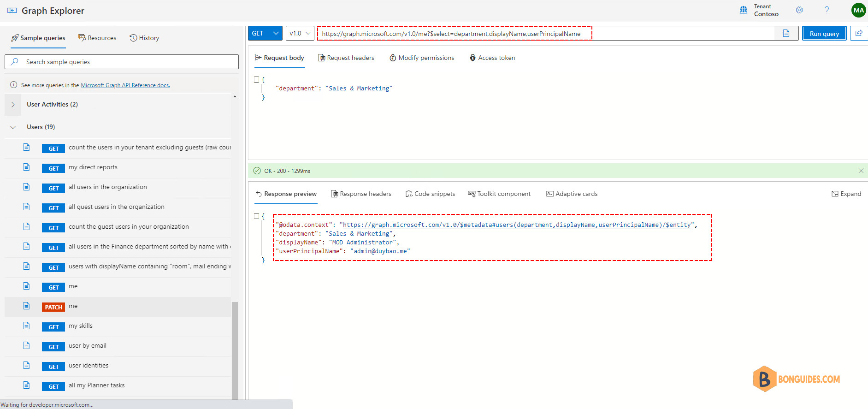Open docs icon for count the guest users
Image resolution: width=868 pixels, height=409 pixels.
[x=27, y=226]
